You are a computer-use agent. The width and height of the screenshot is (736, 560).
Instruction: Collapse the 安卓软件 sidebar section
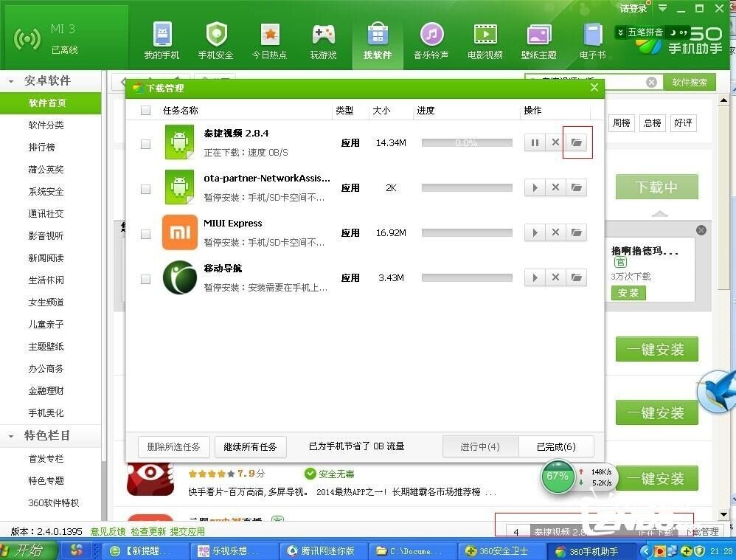point(11,81)
